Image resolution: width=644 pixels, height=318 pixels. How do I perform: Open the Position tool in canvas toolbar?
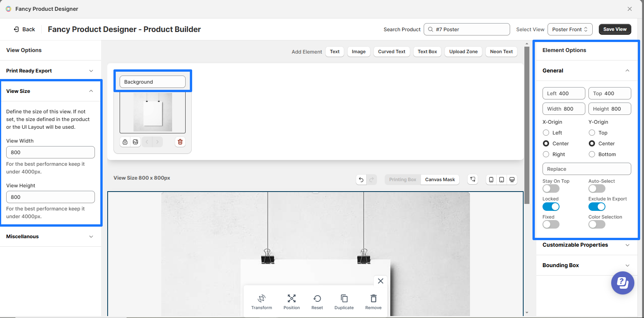tap(292, 302)
